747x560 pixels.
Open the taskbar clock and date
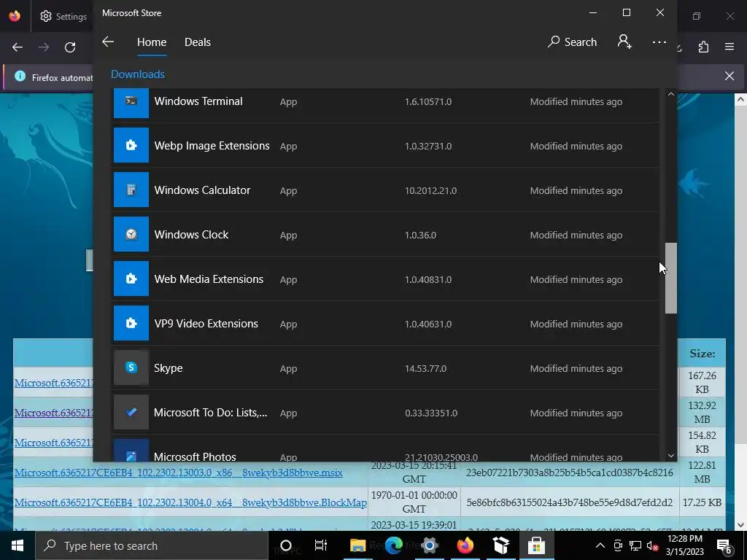(x=684, y=545)
